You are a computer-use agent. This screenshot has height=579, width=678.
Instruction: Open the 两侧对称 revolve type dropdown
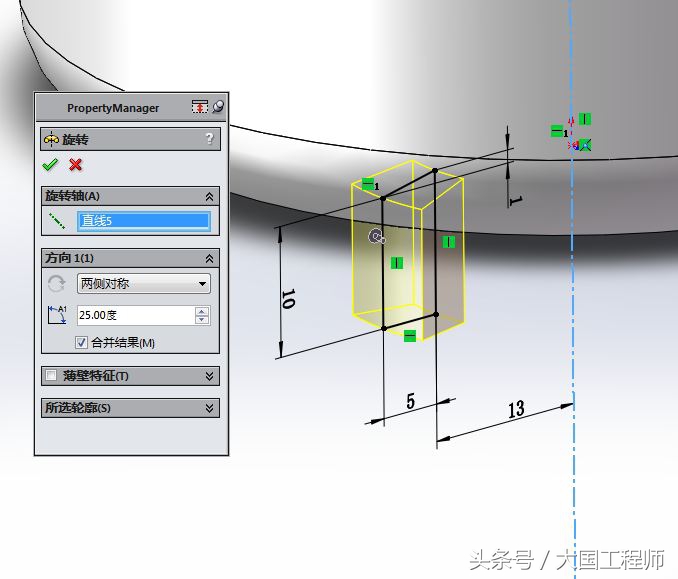[144, 284]
